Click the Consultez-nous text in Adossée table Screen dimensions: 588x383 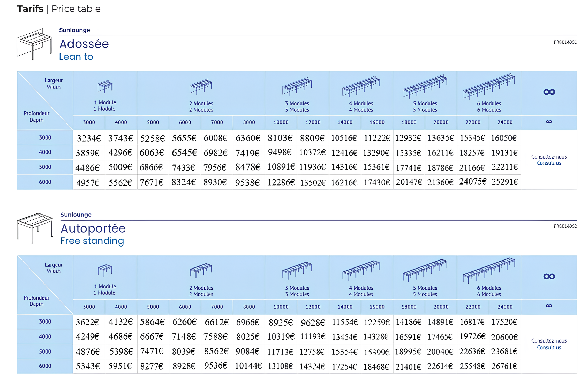coord(549,157)
